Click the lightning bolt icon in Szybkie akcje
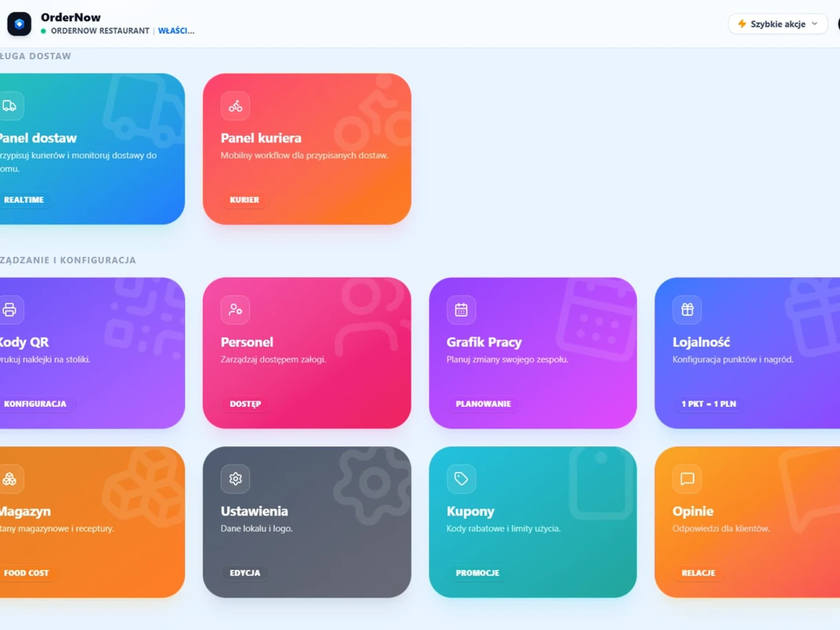Viewport: 840px width, 630px height. (x=742, y=24)
